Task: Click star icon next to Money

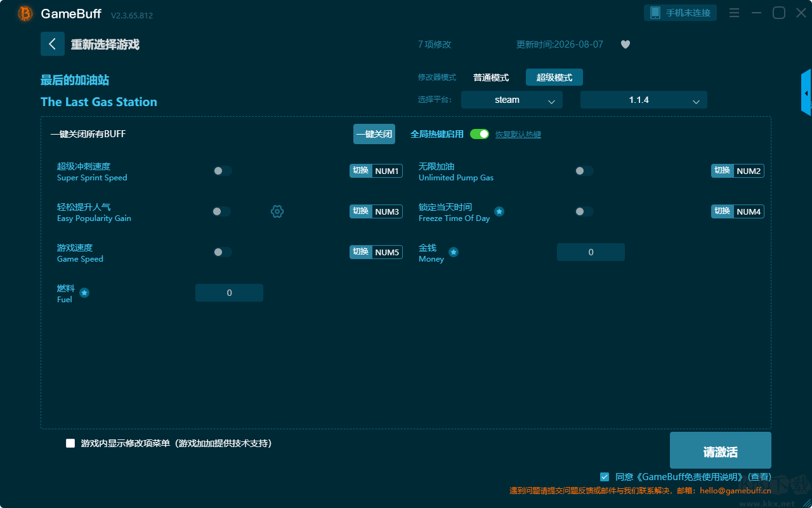Action: (454, 252)
